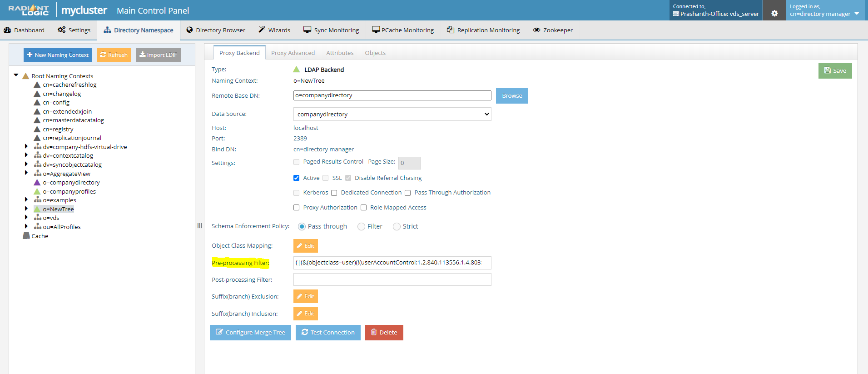Click the o=vds hierarchy icon
This screenshot has width=868, height=374.
(x=38, y=218)
